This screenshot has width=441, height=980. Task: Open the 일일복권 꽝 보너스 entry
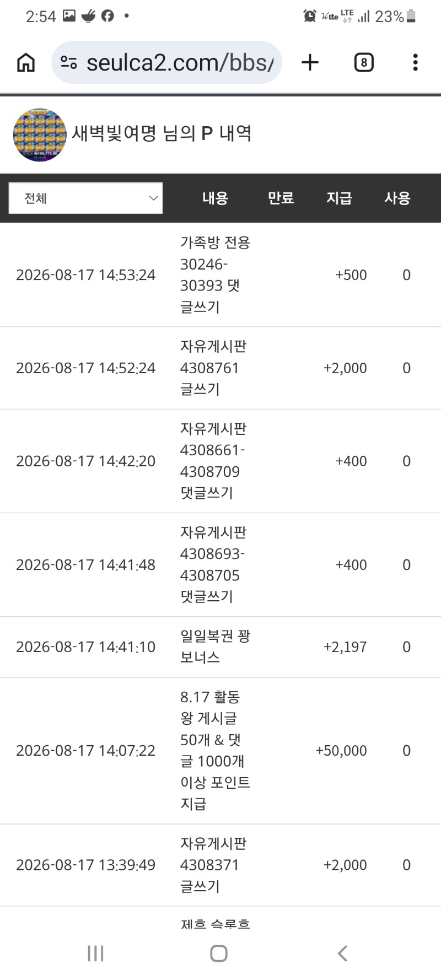[x=220, y=647]
